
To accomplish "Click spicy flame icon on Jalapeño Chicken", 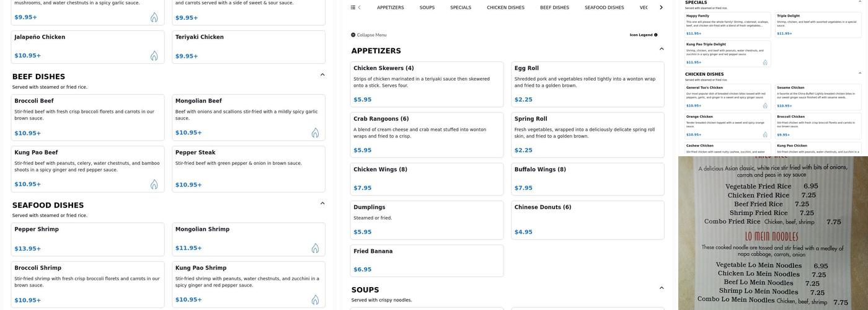I will [x=154, y=56].
